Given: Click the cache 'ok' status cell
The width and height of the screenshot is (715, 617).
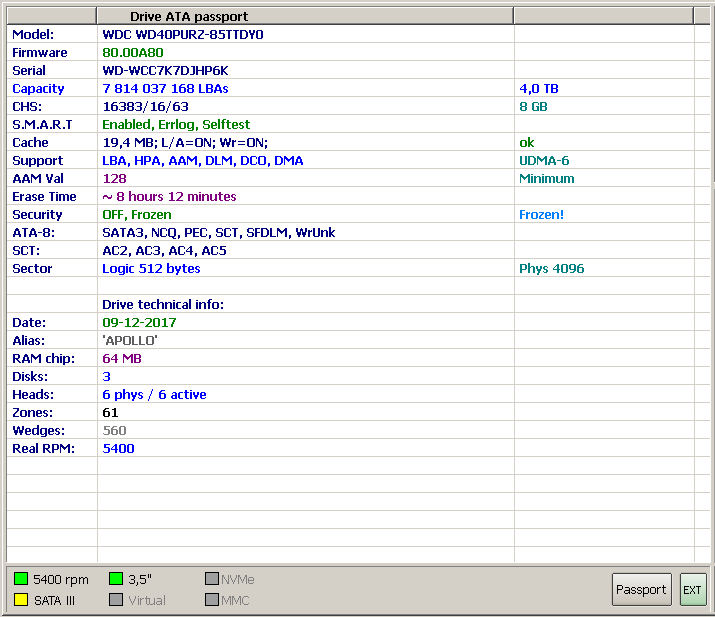Looking at the screenshot, I should click(527, 143).
